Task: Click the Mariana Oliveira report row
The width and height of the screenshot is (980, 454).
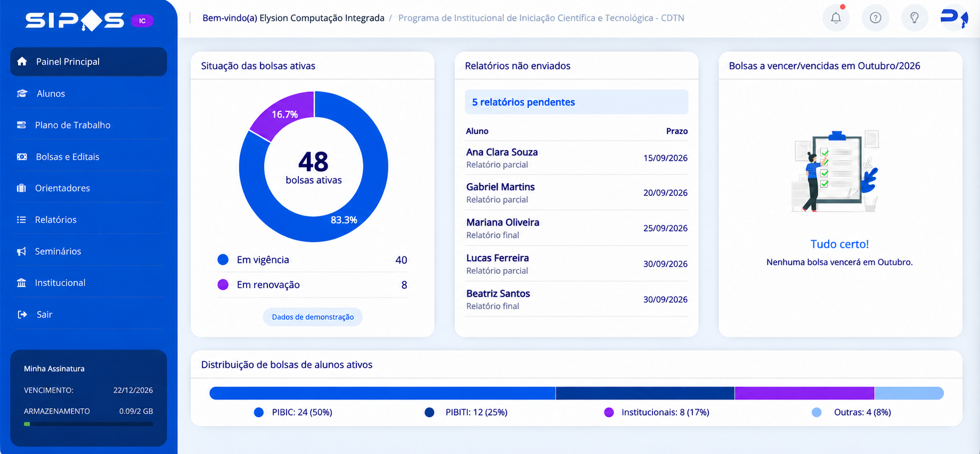Action: point(576,228)
